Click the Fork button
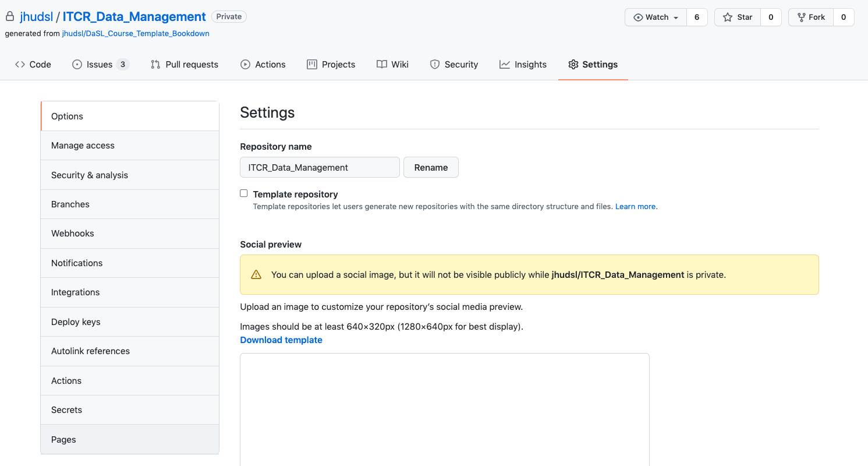Screen dimensions: 868x466 click(x=811, y=17)
